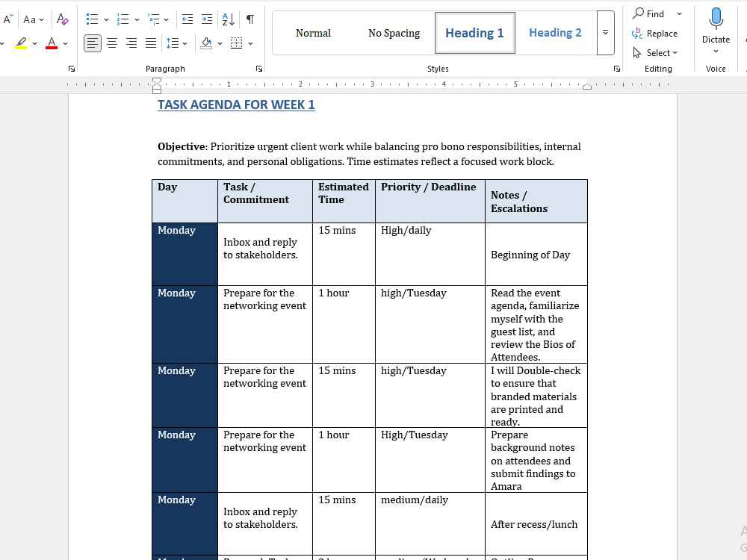
Task: Show or hide paragraph marks
Action: [250, 19]
